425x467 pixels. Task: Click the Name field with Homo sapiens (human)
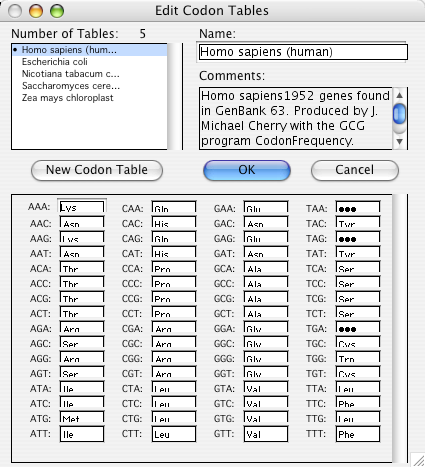pyautogui.click(x=303, y=52)
